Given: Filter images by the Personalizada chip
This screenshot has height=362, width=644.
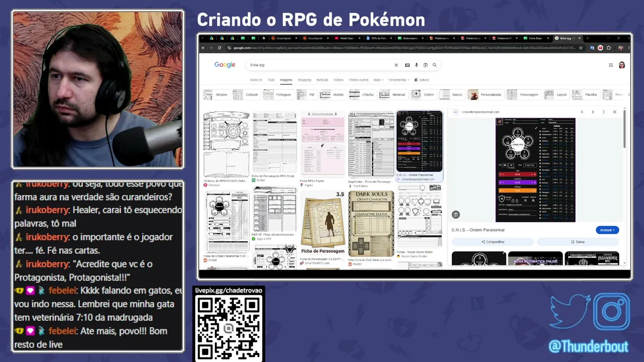Looking at the screenshot, I should 486,95.
